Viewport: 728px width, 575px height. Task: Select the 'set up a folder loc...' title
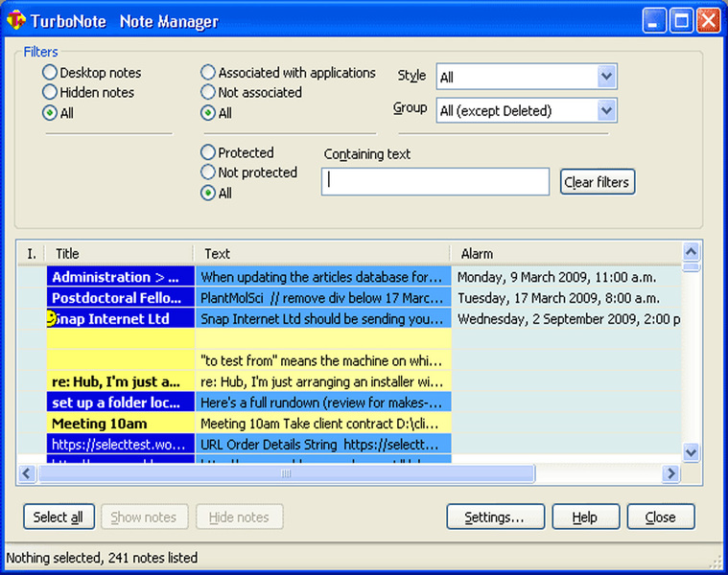tap(120, 402)
